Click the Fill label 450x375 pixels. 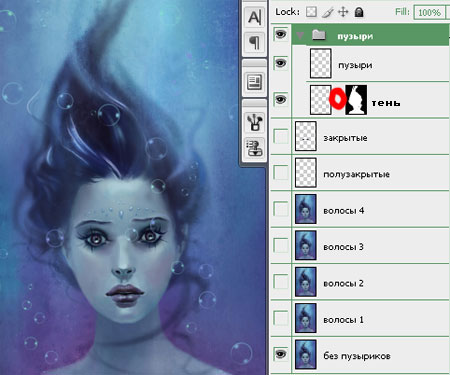point(402,12)
